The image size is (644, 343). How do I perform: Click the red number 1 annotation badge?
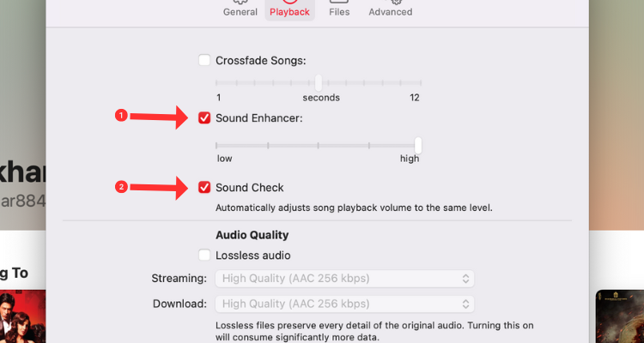tap(121, 115)
